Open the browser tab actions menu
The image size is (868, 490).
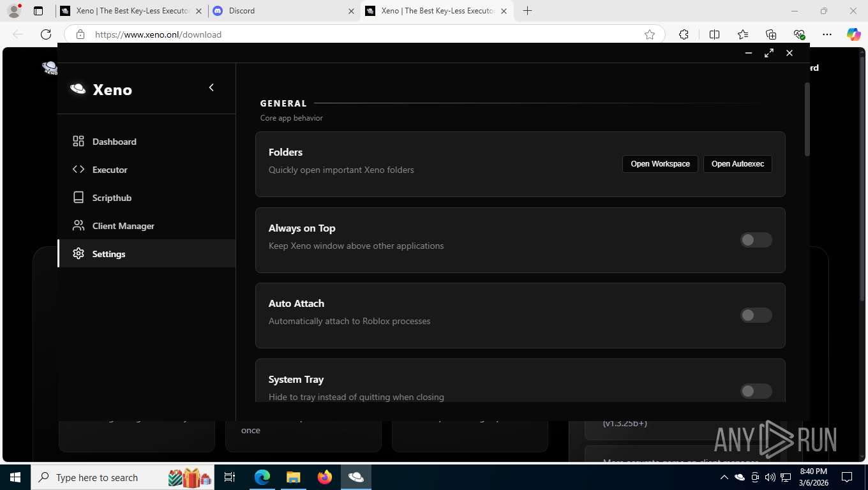[x=38, y=11]
